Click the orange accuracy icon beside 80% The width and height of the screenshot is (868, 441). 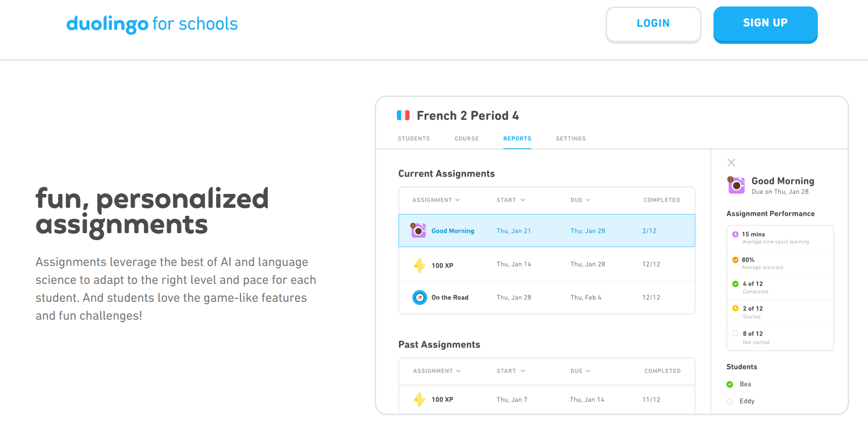(x=735, y=260)
